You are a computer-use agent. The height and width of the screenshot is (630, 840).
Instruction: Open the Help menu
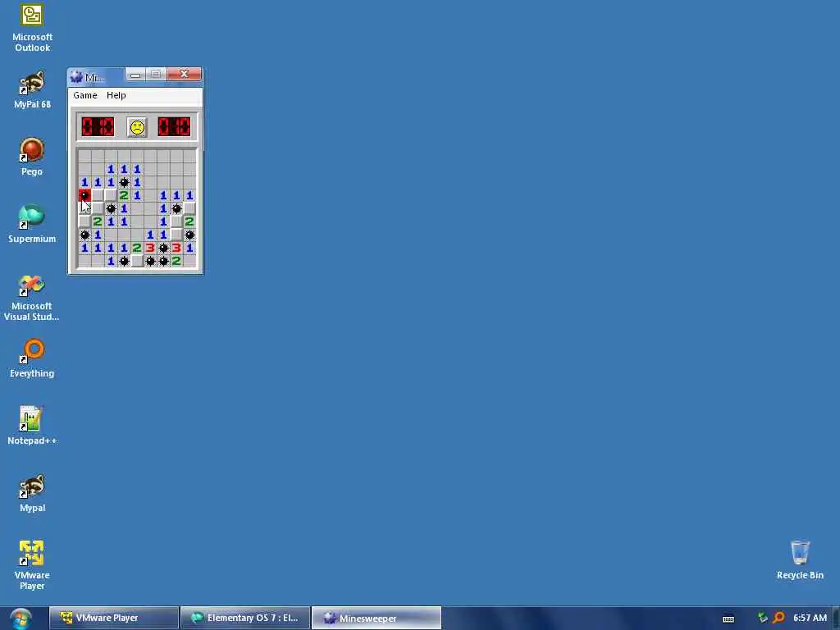pos(116,95)
